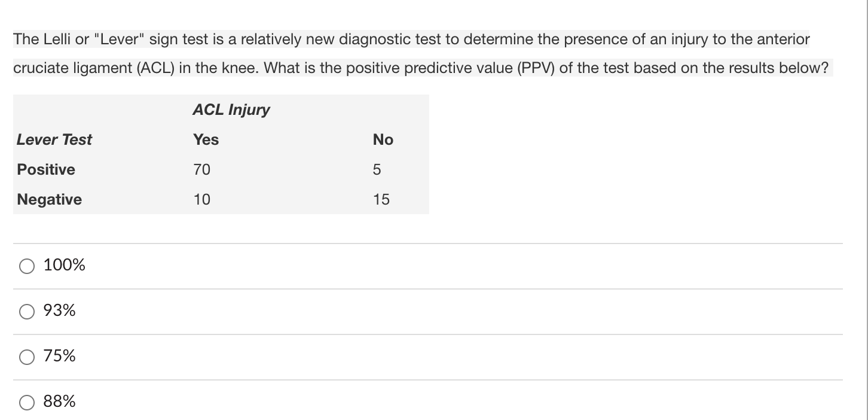Select the 100% radio button
This screenshot has height=420, width=868.
[27, 266]
